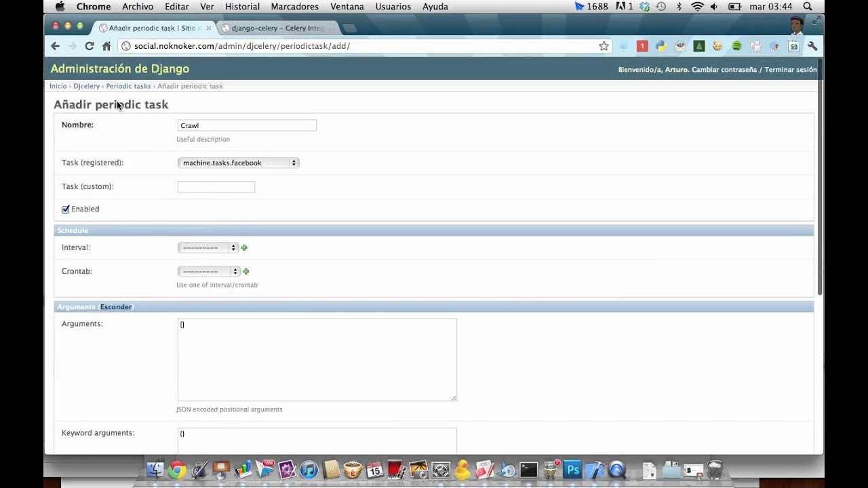Click Terminar sesión link

point(791,70)
